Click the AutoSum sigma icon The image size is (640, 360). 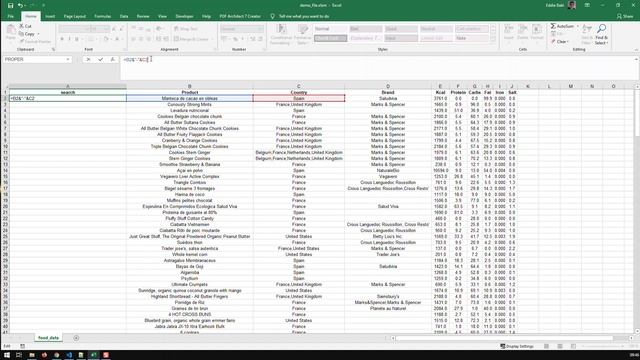coord(553,26)
